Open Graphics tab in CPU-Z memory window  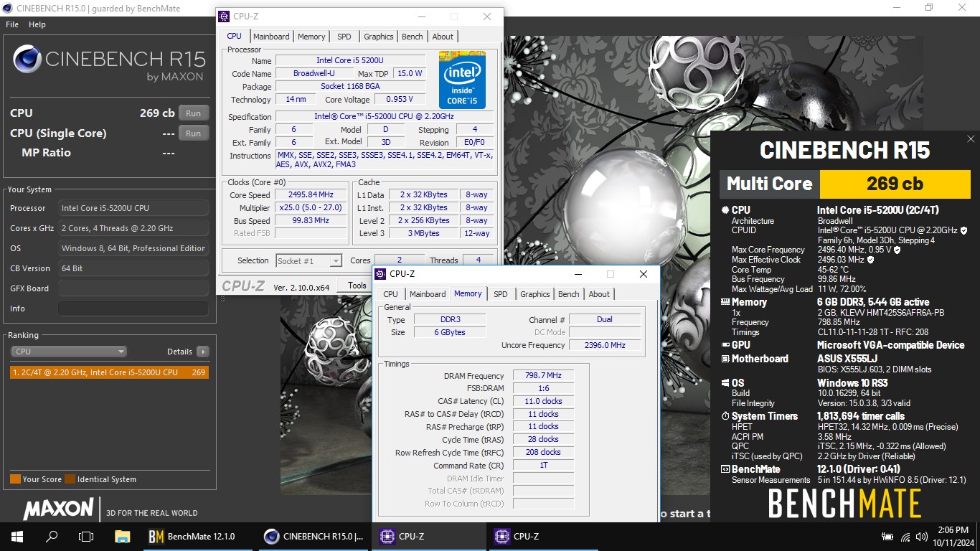tap(535, 294)
